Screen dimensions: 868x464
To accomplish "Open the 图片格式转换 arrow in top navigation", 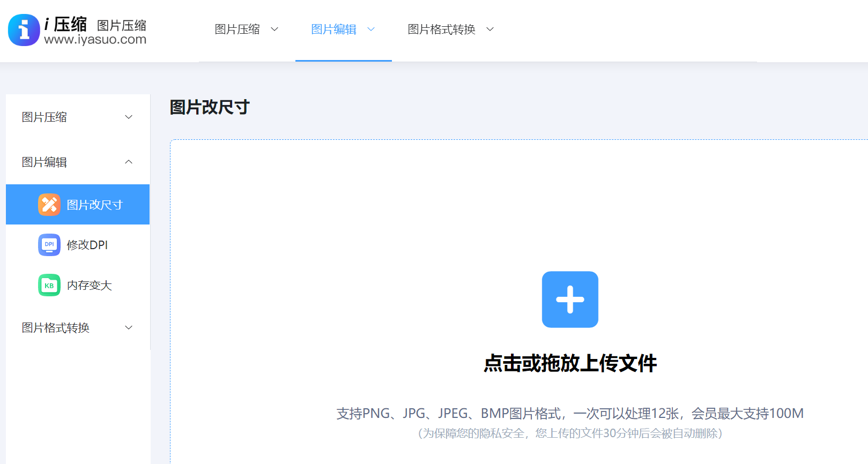I will 490,29.
